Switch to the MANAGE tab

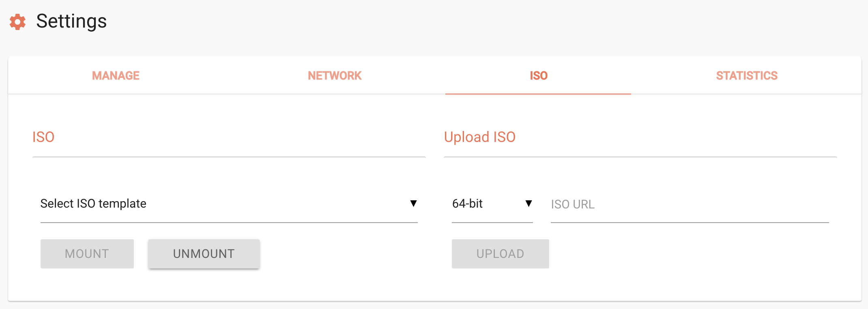point(116,76)
